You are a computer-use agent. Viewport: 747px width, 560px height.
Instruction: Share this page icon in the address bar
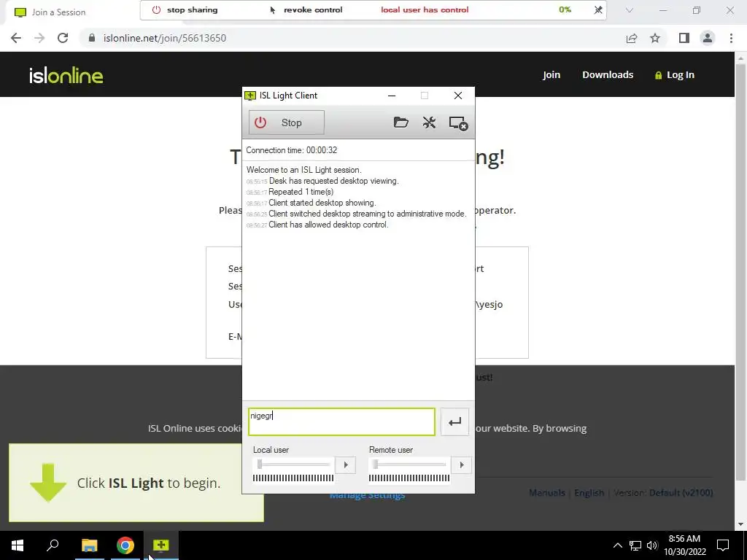[x=632, y=38]
